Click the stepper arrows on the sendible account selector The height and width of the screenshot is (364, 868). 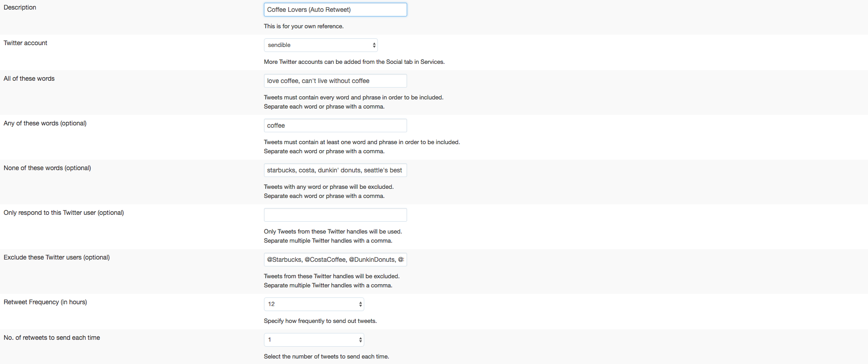(x=373, y=45)
